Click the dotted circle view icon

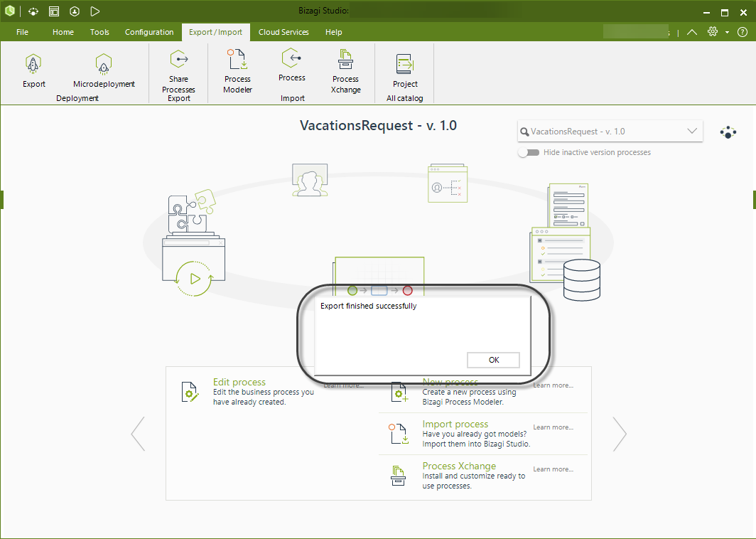pyautogui.click(x=728, y=132)
